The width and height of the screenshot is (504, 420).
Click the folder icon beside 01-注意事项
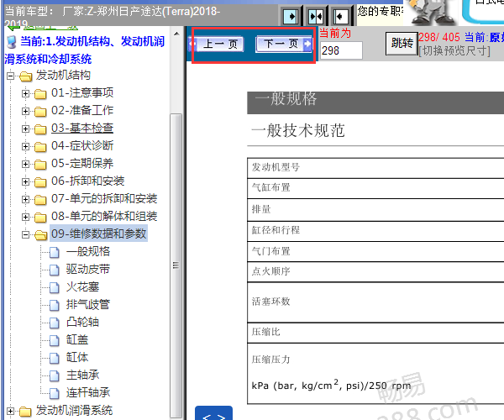(x=40, y=94)
